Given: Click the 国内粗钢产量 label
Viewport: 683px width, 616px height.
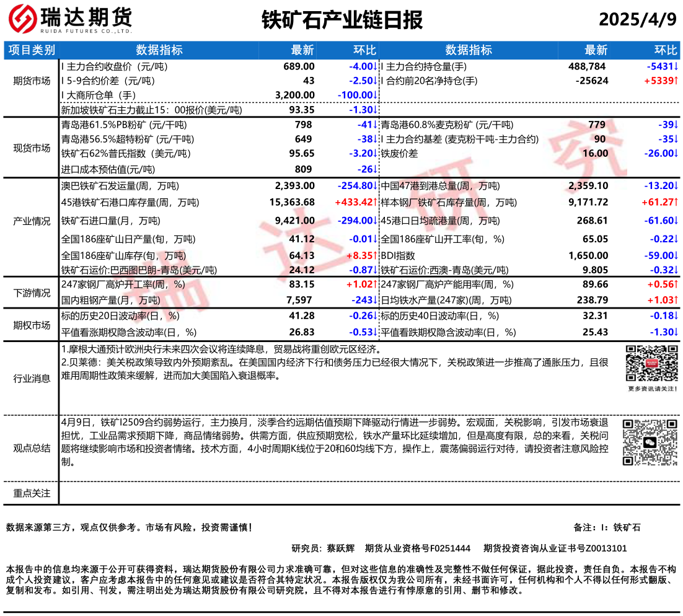Looking at the screenshot, I should coord(111,300).
